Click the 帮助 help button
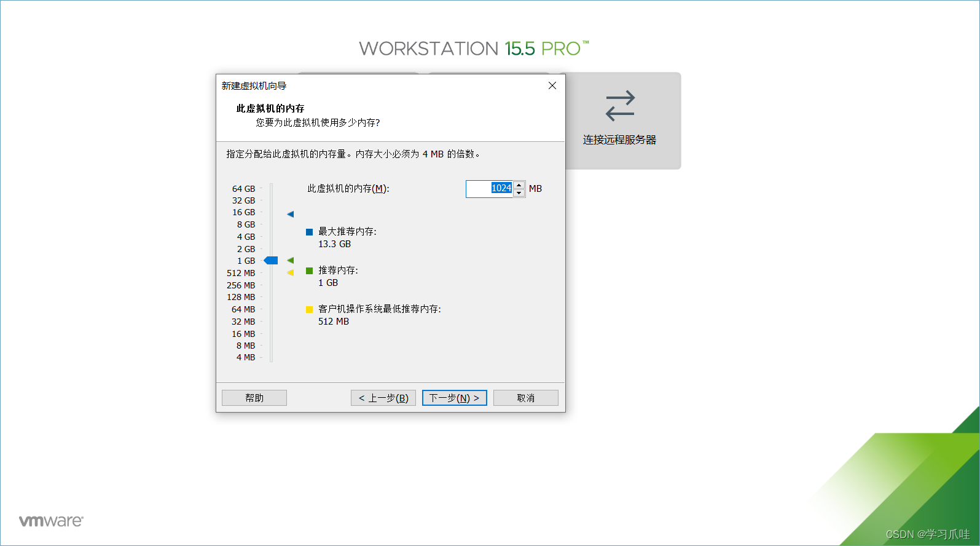Viewport: 980px width, 546px height. 254,398
